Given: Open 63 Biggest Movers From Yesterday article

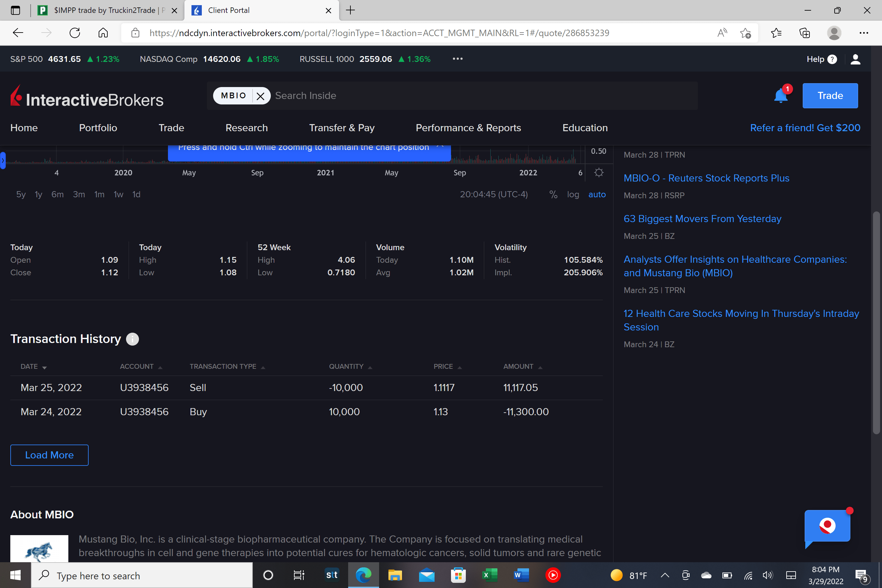Looking at the screenshot, I should (702, 219).
